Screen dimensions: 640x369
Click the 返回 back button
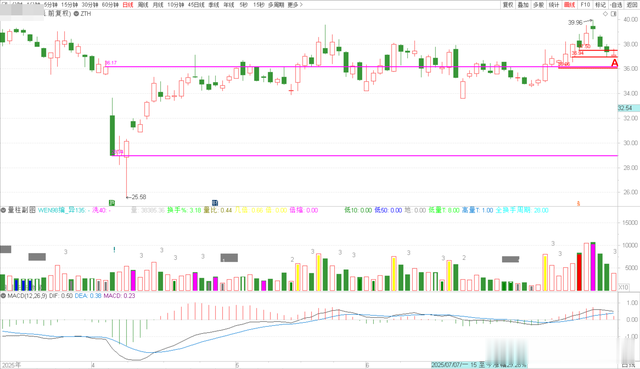pyautogui.click(x=632, y=5)
